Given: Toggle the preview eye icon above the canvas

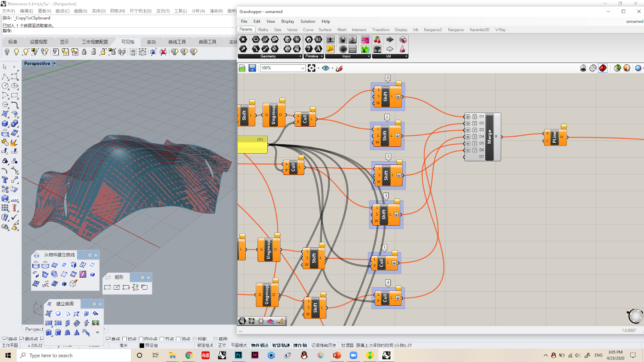Looking at the screenshot, I should tap(326, 68).
